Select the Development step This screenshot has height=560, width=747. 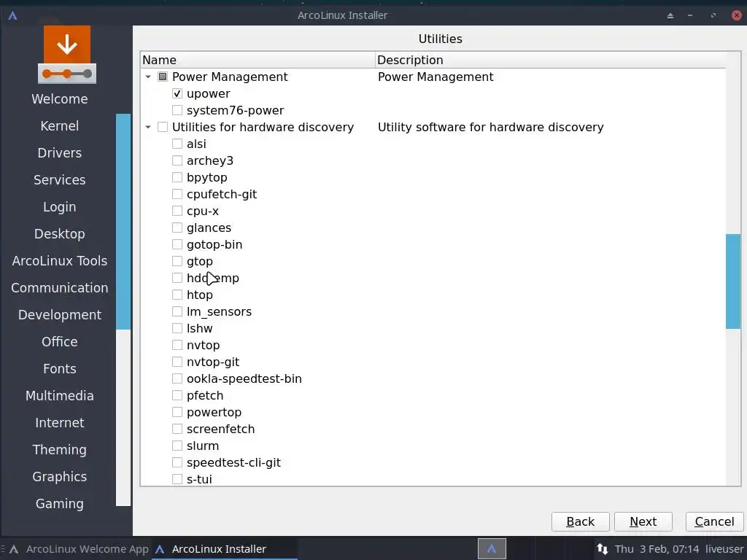60,315
